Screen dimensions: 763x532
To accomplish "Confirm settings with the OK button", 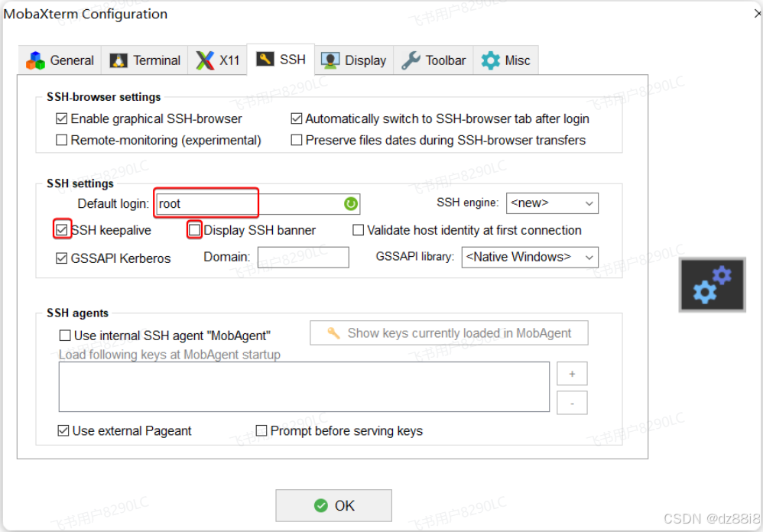I will point(334,506).
